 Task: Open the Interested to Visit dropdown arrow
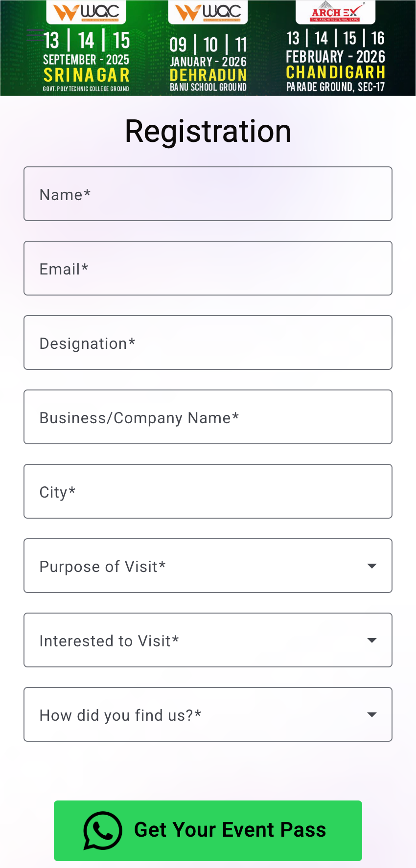point(372,640)
